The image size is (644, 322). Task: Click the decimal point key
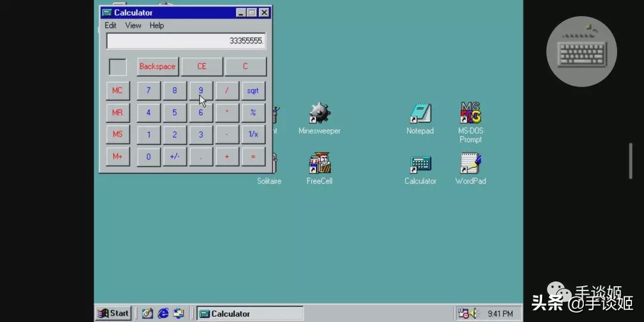201,156
